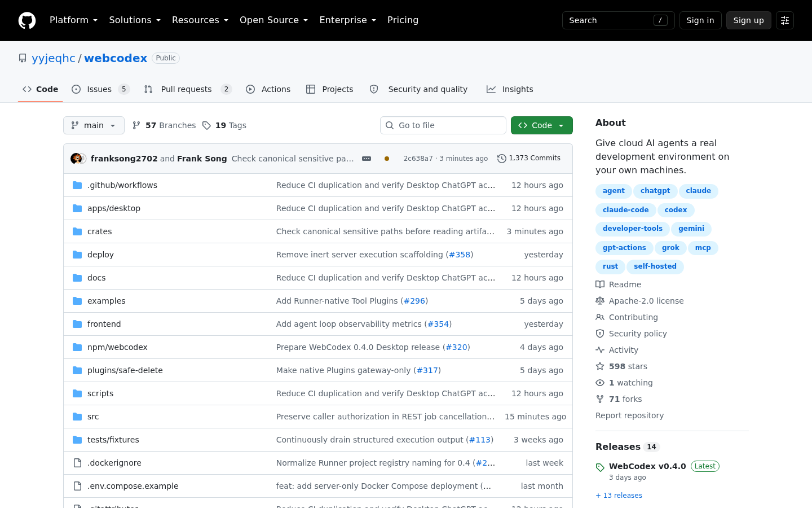Open the yyjeqhc owner profile link
Screen dimensions: 812x508
tap(54, 58)
